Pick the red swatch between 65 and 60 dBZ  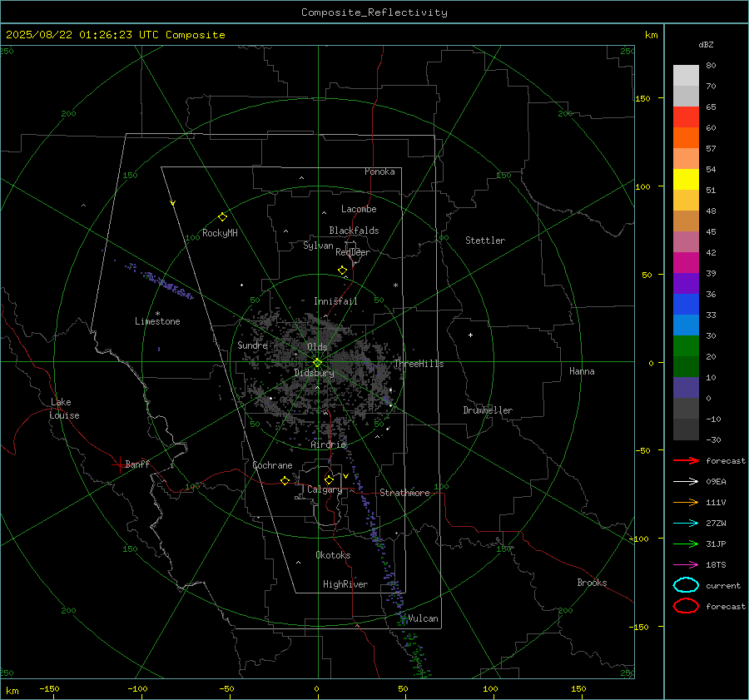click(x=686, y=117)
